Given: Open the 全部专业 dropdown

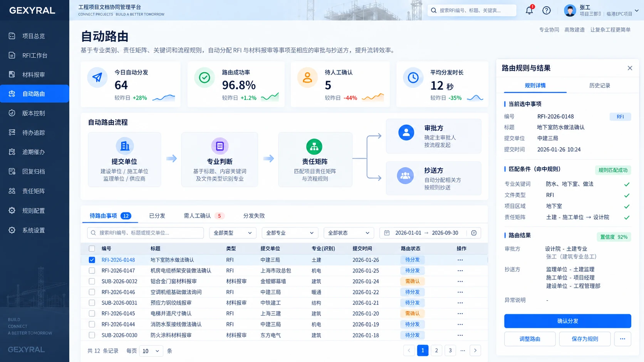Looking at the screenshot, I should (290, 233).
